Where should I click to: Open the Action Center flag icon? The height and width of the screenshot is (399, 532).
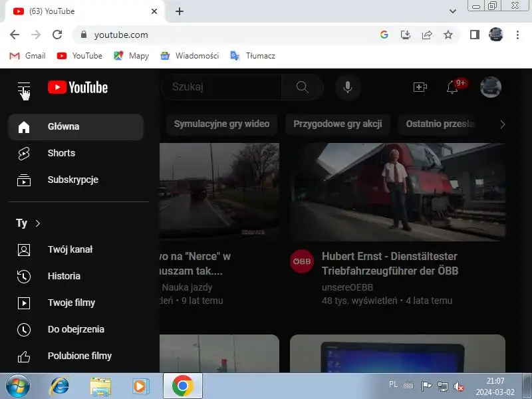coord(426,386)
